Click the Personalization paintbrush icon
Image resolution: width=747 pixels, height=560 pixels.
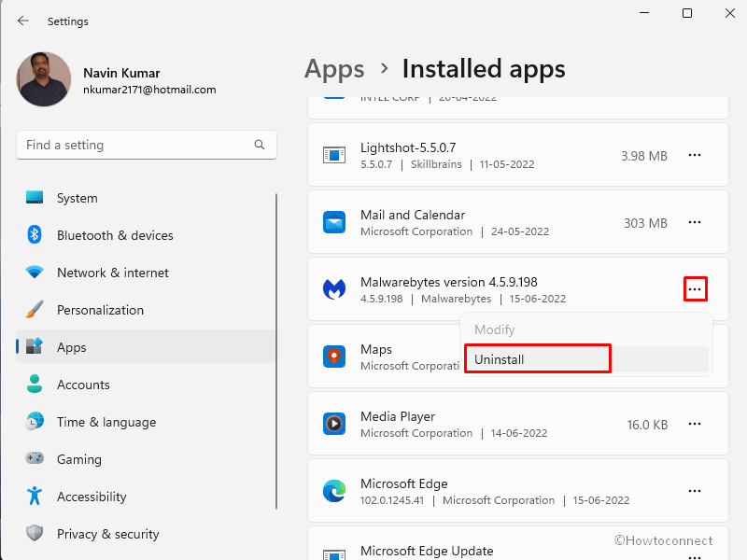pyautogui.click(x=35, y=310)
